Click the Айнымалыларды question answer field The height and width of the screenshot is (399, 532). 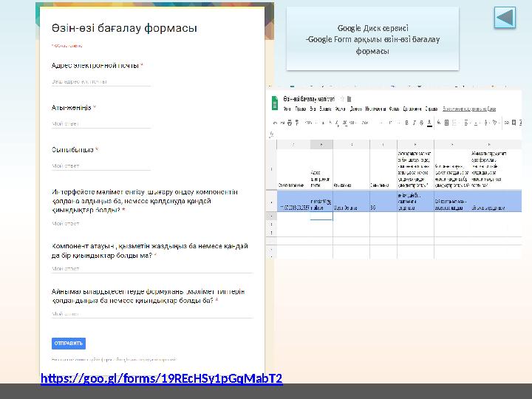[x=152, y=314]
